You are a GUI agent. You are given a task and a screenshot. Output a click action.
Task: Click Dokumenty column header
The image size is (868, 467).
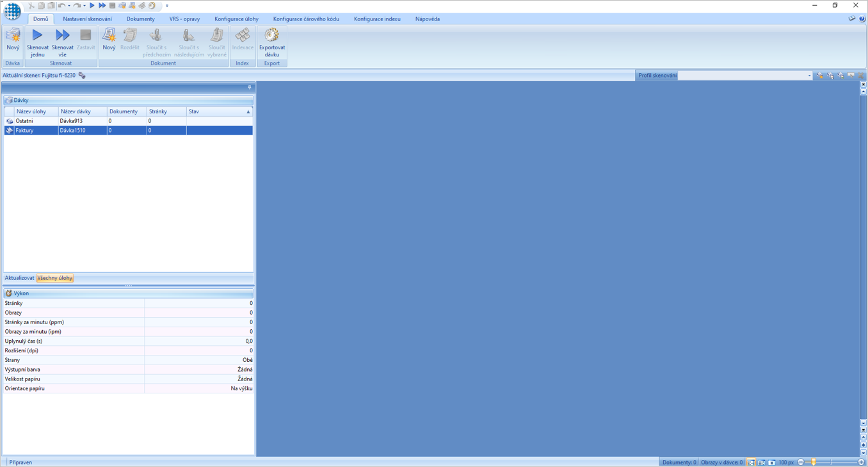coord(127,111)
